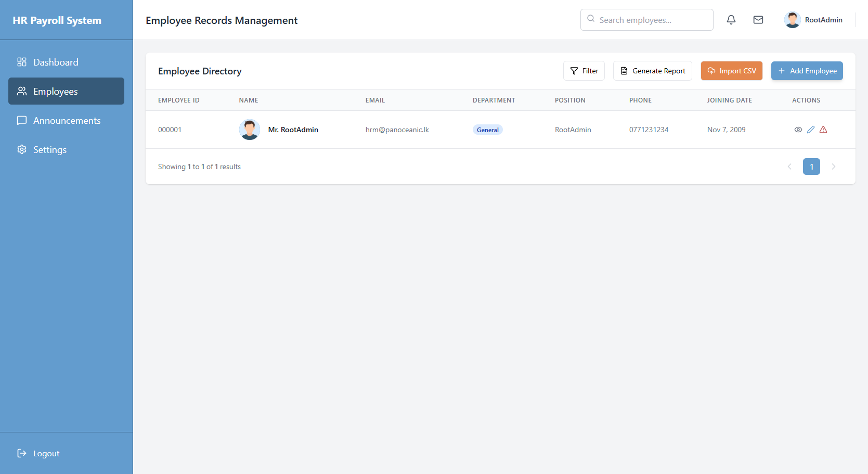View Mr. RootAdmin's details with the eye icon
This screenshot has width=868, height=474.
[x=798, y=129]
